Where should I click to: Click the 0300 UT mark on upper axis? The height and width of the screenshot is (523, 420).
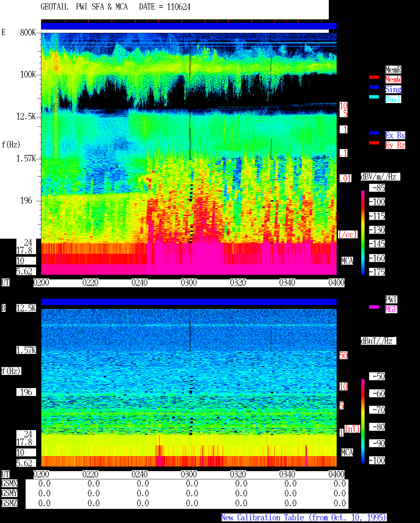click(189, 283)
